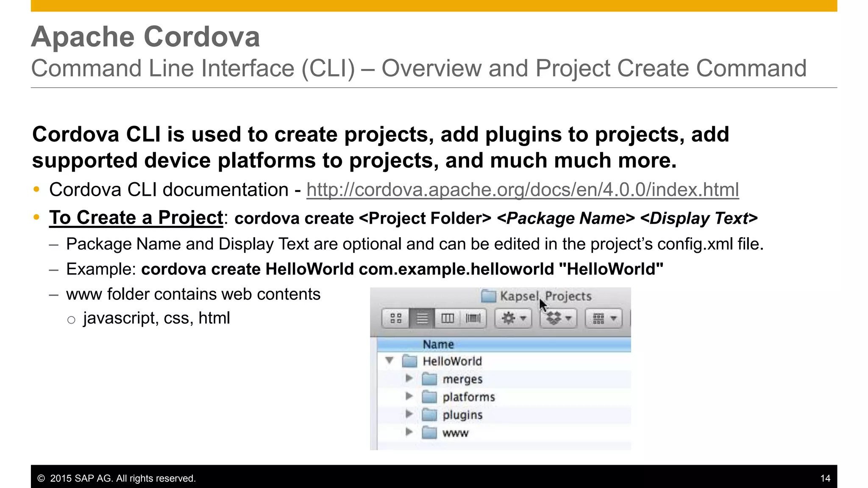Select the merges folder icon
The image size is (868, 488).
point(429,379)
